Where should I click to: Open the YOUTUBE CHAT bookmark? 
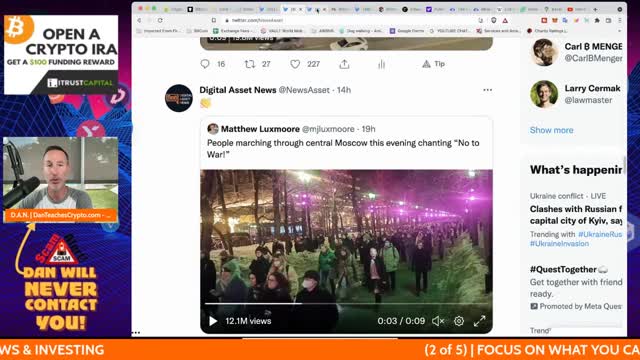pyautogui.click(x=450, y=31)
